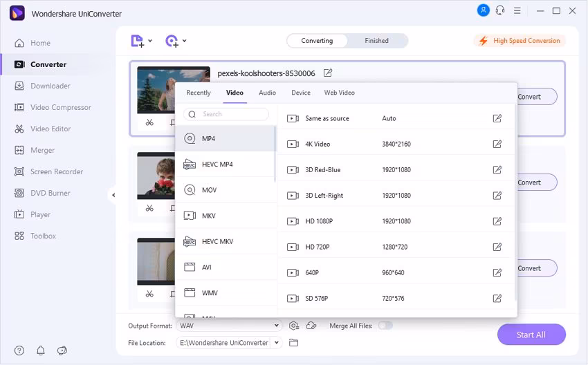Open output format settings gear icon

(294, 326)
